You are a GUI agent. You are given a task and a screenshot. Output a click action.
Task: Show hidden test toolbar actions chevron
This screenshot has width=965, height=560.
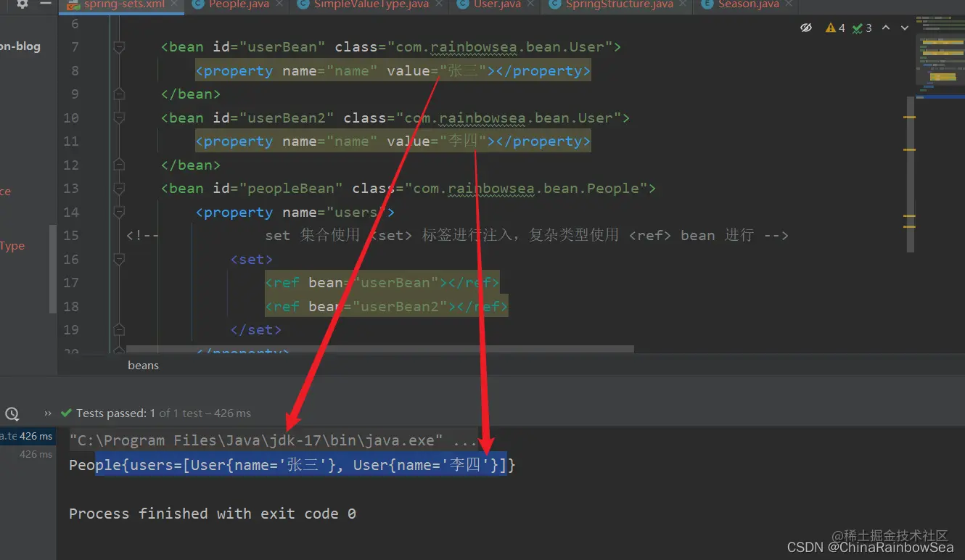tap(48, 413)
